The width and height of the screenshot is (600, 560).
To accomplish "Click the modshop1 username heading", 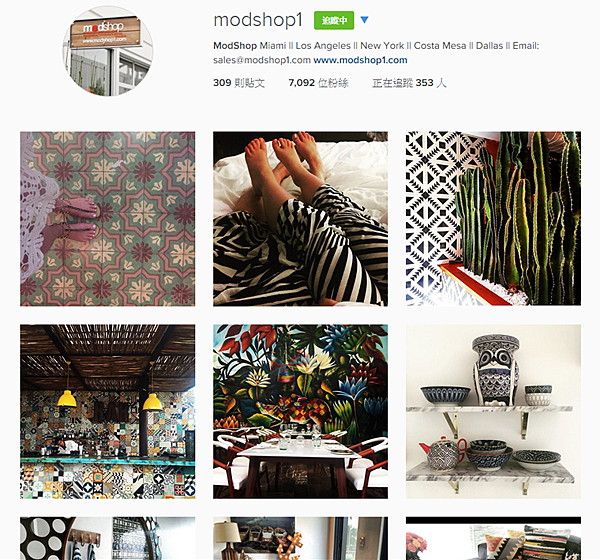I will (258, 20).
